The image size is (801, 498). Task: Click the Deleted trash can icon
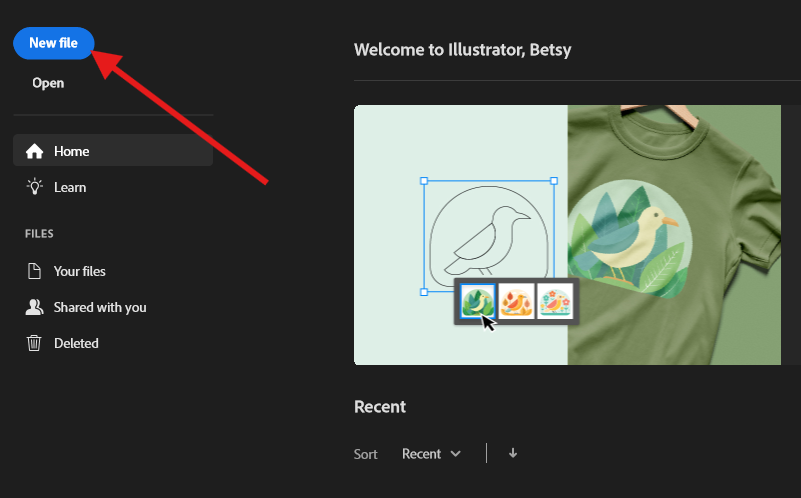coord(34,343)
